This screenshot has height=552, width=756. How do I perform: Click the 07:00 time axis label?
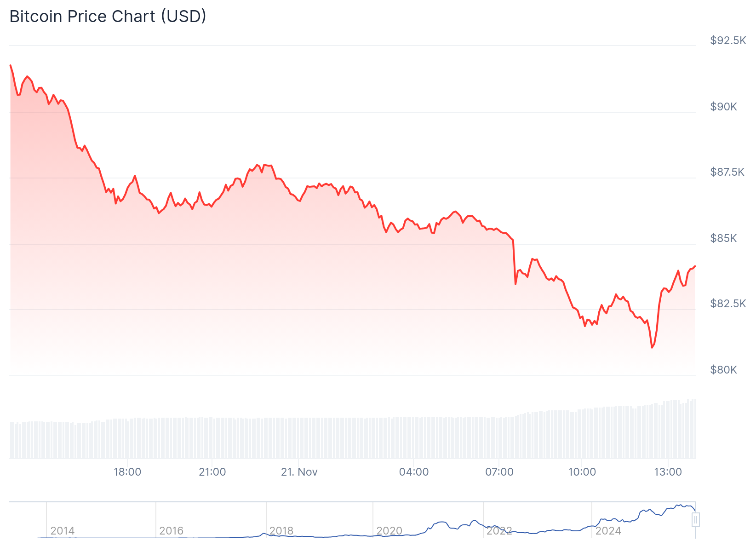pyautogui.click(x=499, y=472)
